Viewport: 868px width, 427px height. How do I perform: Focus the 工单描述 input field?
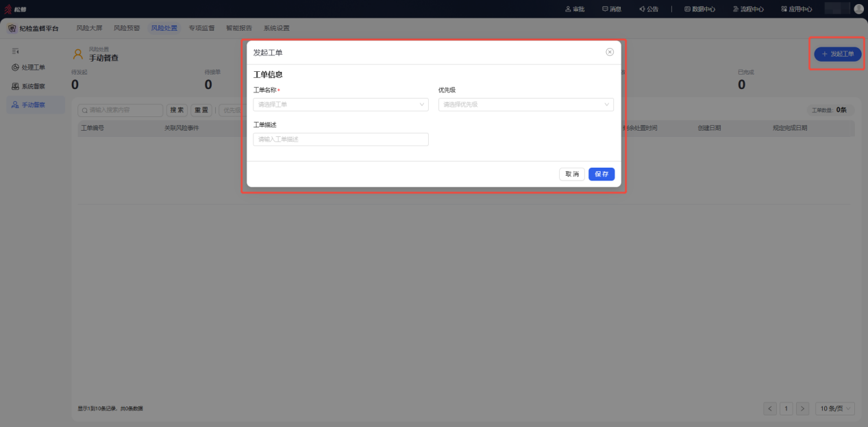pos(340,139)
